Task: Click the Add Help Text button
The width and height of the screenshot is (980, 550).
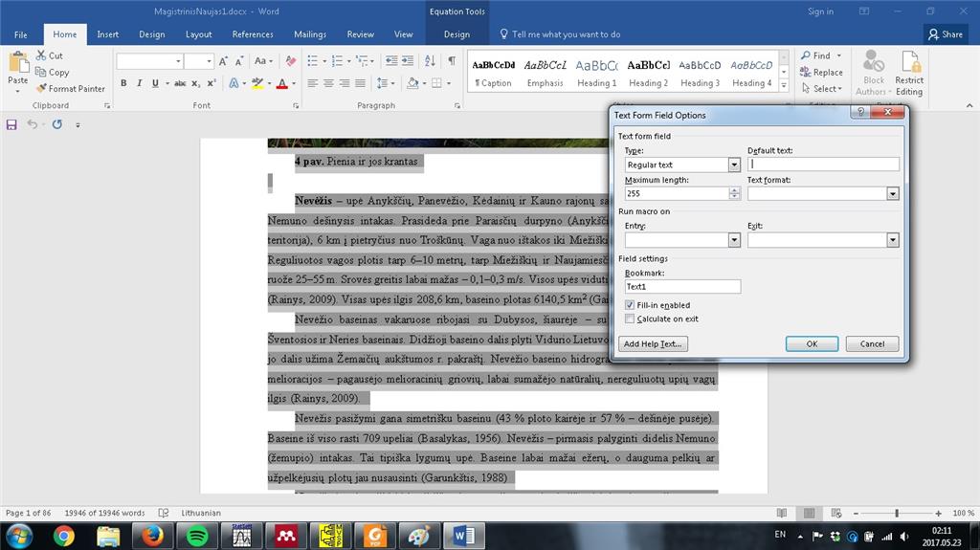Action: [x=653, y=343]
